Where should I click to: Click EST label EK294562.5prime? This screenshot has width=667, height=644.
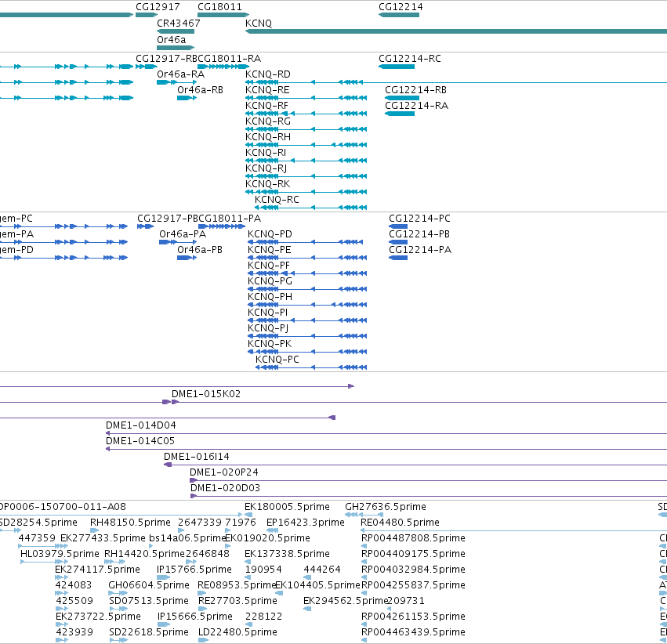click(x=345, y=601)
